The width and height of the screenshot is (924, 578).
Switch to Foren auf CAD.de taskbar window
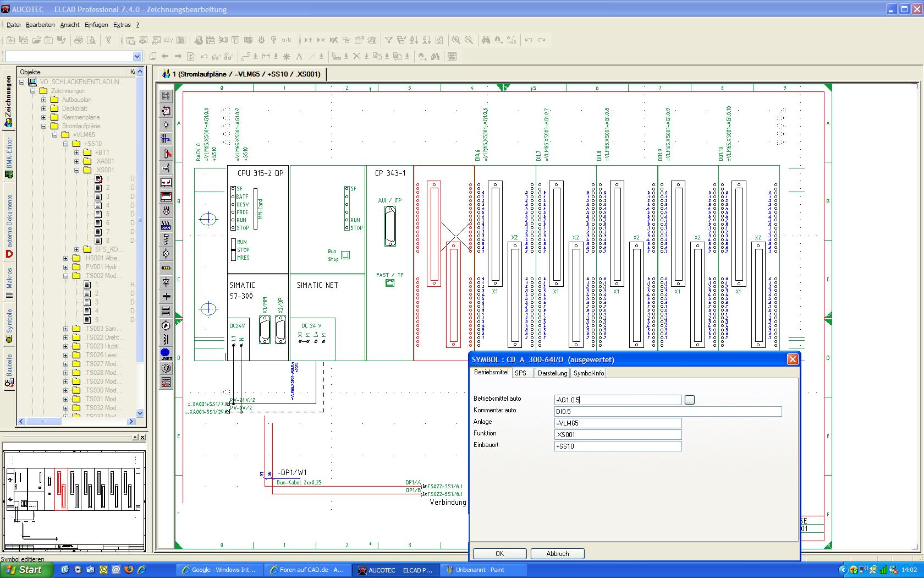click(x=307, y=570)
